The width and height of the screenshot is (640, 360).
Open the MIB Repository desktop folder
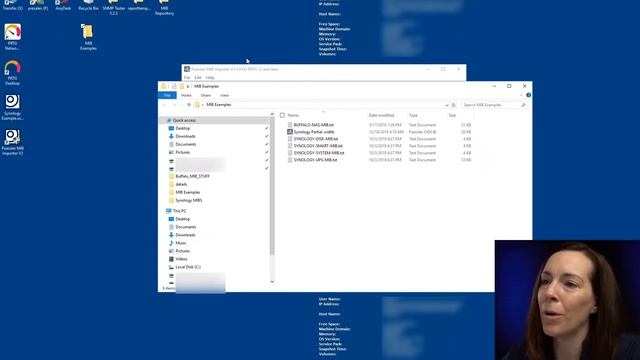pos(164,8)
